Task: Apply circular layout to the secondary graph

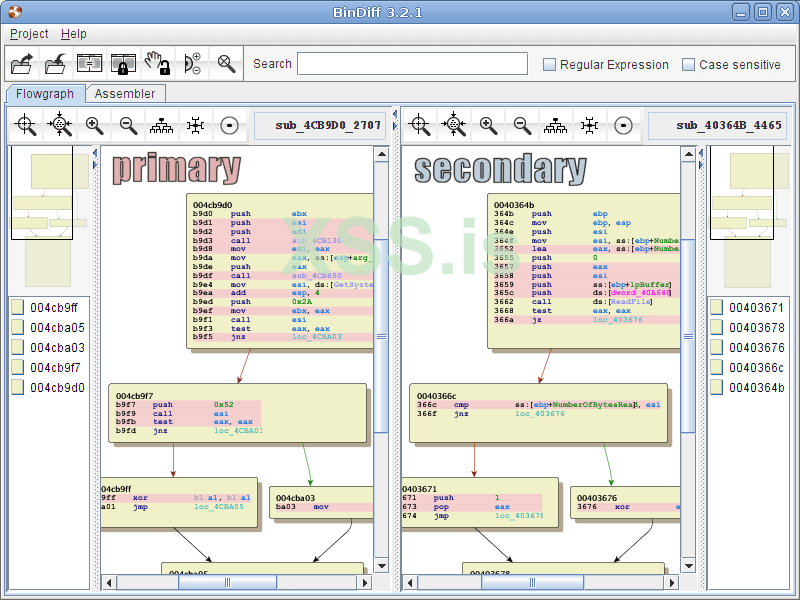Action: point(623,126)
